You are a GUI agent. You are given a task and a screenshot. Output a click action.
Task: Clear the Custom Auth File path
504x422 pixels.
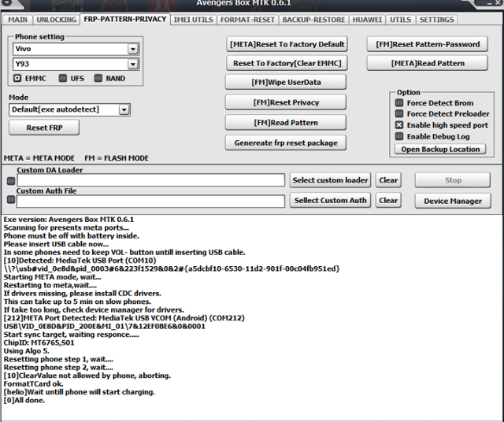[388, 200]
